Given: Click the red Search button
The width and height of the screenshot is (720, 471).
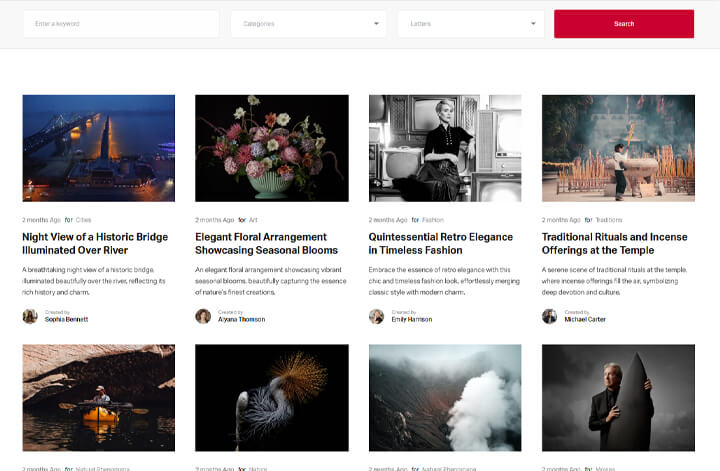Looking at the screenshot, I should [624, 24].
